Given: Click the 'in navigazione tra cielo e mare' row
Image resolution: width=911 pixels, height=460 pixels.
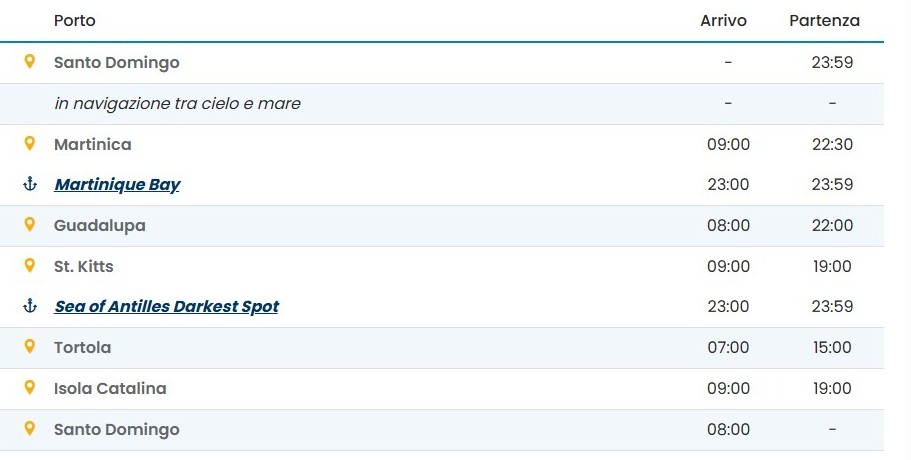Looking at the screenshot, I should pyautogui.click(x=442, y=104).
